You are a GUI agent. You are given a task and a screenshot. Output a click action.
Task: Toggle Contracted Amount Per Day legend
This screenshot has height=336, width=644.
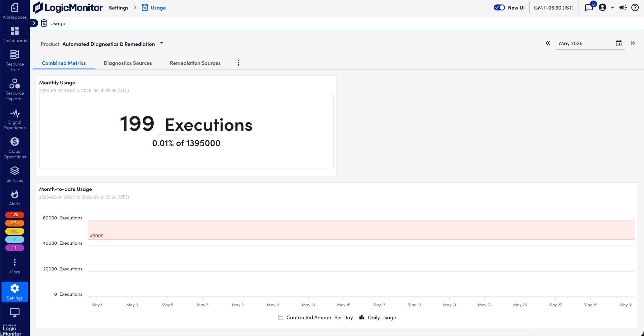[x=315, y=317]
